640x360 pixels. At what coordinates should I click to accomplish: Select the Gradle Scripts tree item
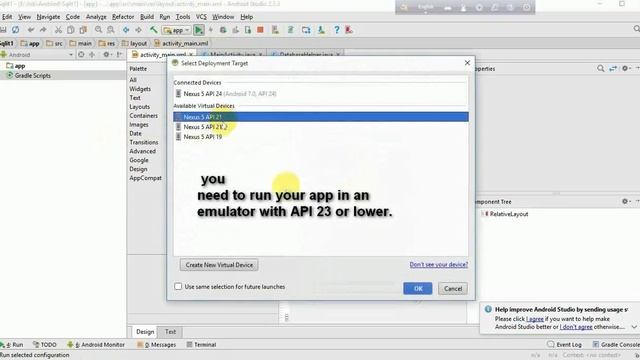pos(33,76)
